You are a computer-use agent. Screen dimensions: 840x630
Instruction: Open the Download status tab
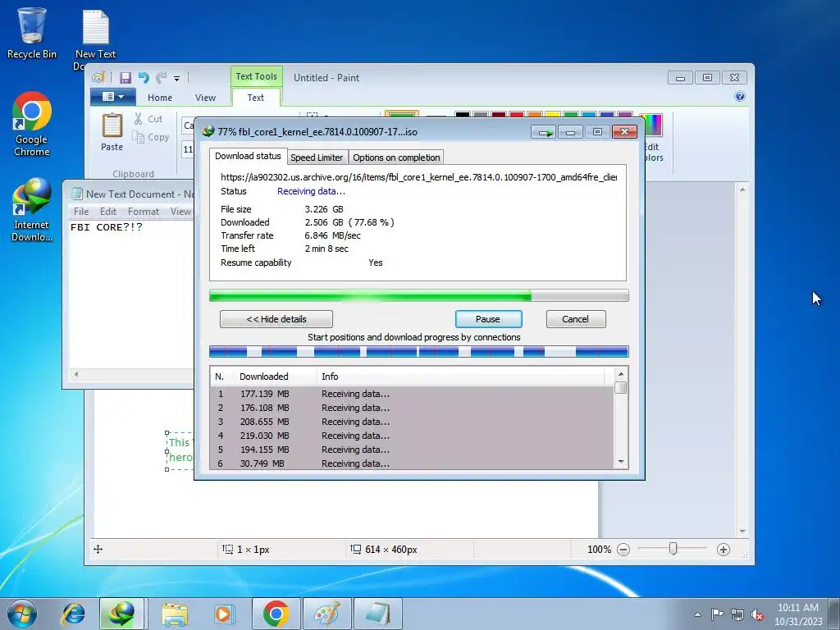click(248, 156)
